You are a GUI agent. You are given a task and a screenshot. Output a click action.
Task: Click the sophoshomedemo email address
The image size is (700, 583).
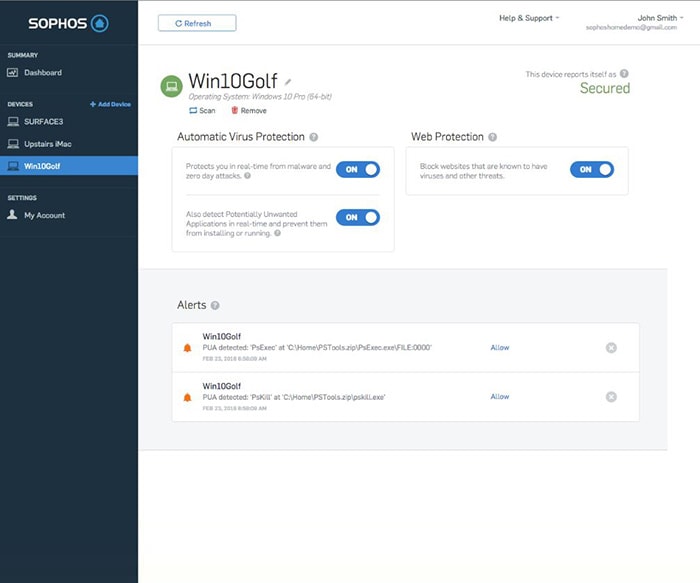(631, 28)
